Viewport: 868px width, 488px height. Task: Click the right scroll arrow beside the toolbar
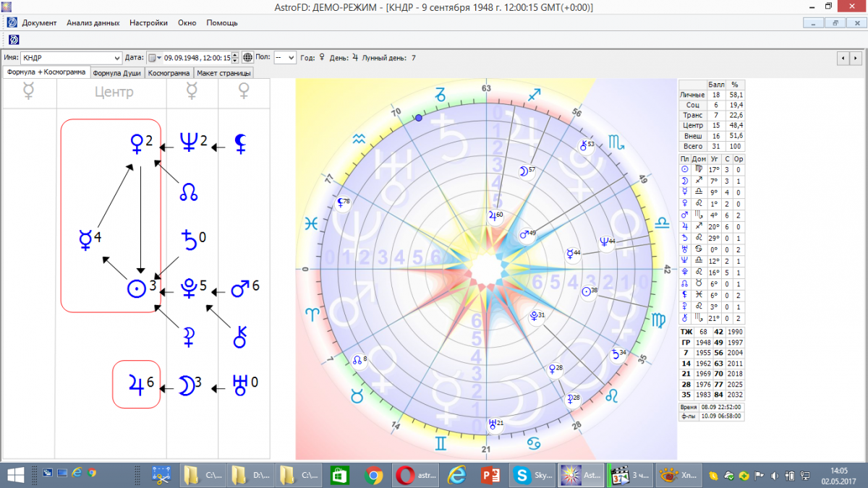(856, 58)
